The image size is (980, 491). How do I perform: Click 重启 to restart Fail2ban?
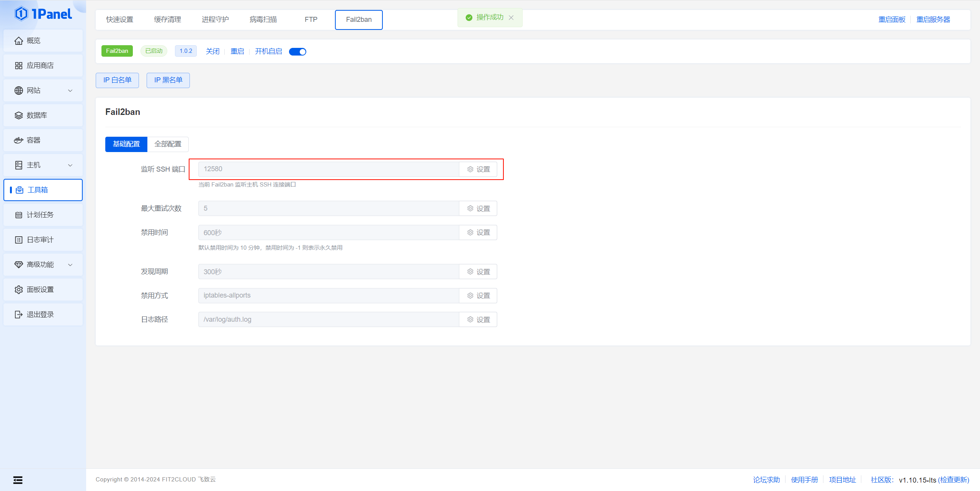click(237, 51)
